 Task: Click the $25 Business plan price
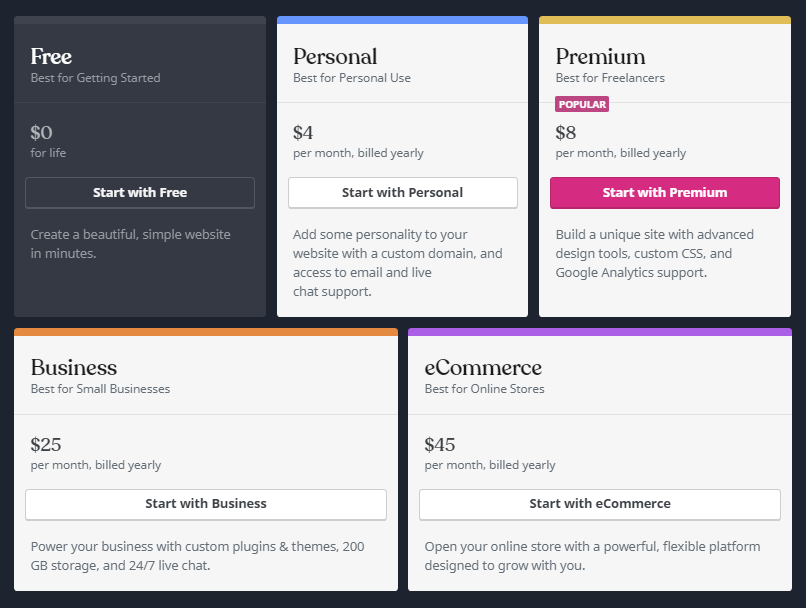[x=46, y=445]
